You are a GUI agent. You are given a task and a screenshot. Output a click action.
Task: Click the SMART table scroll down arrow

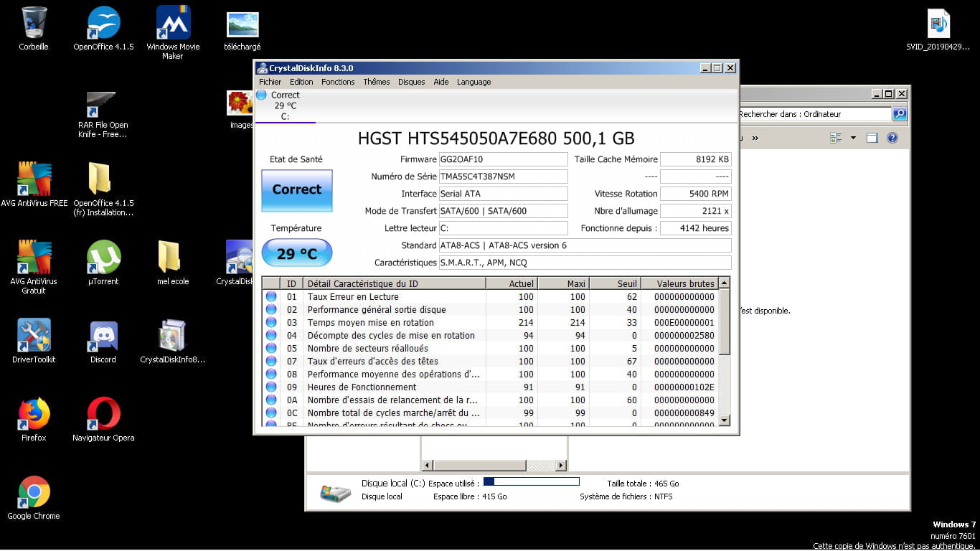(724, 420)
